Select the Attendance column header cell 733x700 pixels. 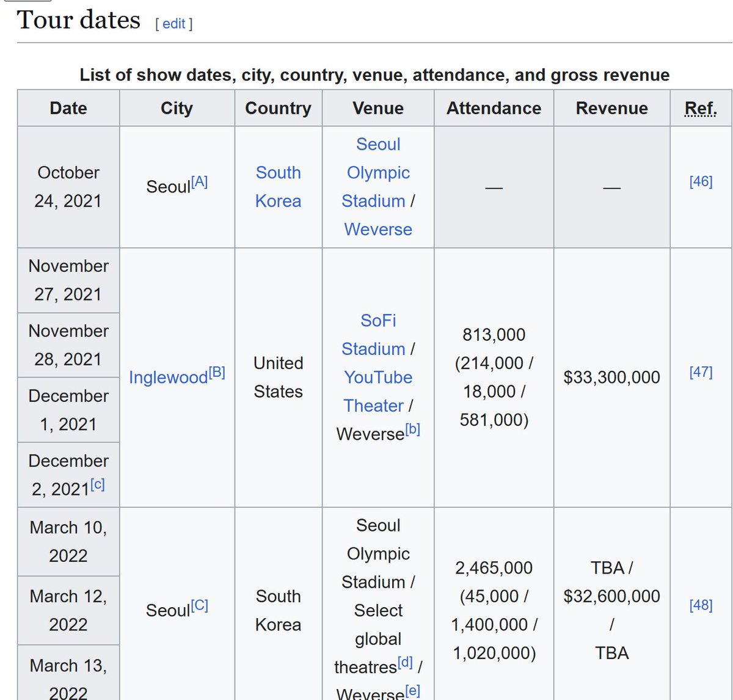494,108
